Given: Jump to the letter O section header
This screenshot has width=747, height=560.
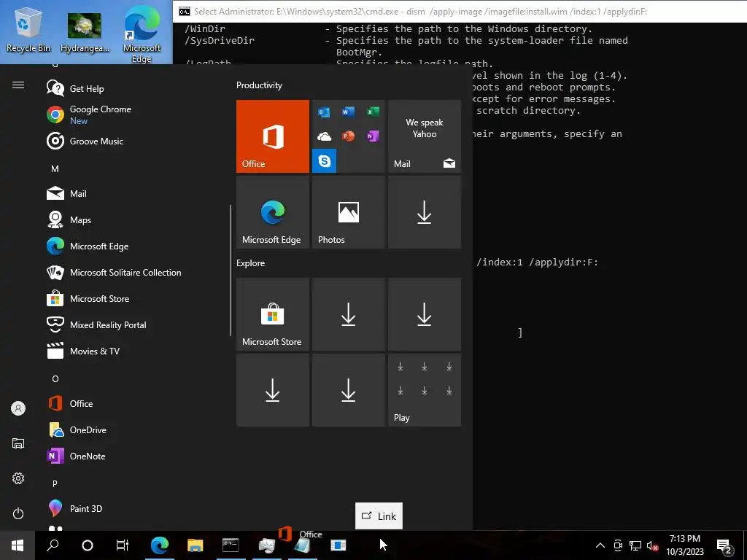Looking at the screenshot, I should (55, 378).
